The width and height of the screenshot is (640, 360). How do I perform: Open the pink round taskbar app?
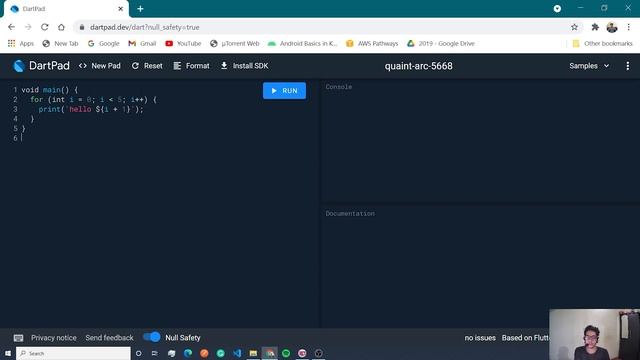pos(302,353)
